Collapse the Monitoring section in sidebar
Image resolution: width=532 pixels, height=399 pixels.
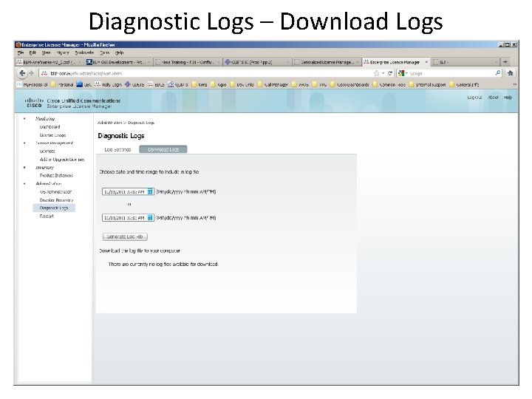pyautogui.click(x=24, y=119)
